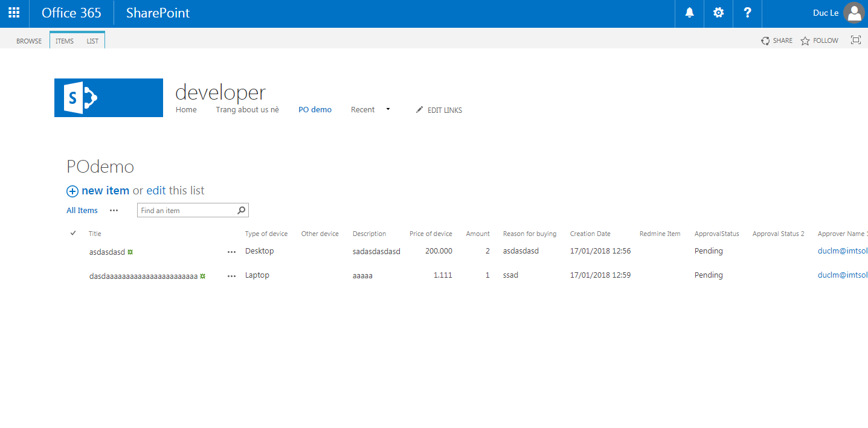Click the focus on content icon

point(855,40)
